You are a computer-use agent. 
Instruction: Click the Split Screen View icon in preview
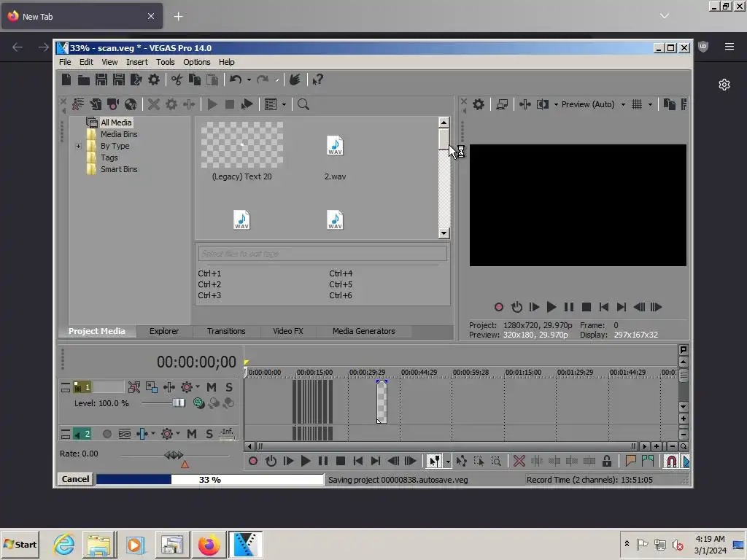tap(543, 104)
